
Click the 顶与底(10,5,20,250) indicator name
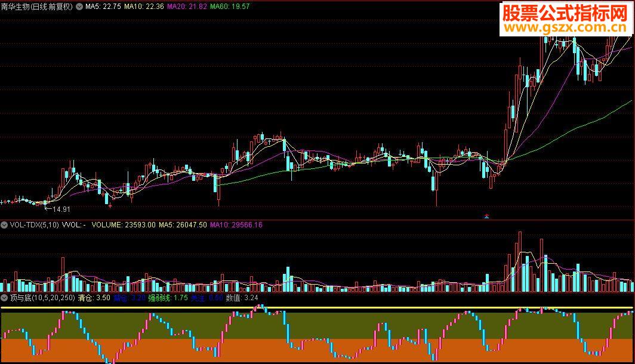pos(42,298)
